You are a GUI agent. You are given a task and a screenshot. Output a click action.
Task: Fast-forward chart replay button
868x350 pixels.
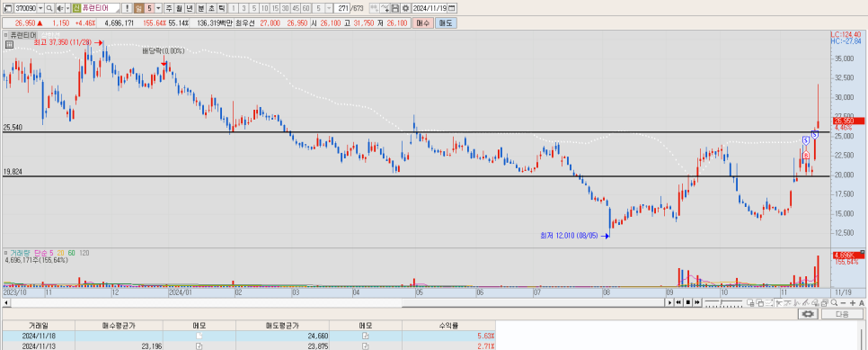coord(697,302)
